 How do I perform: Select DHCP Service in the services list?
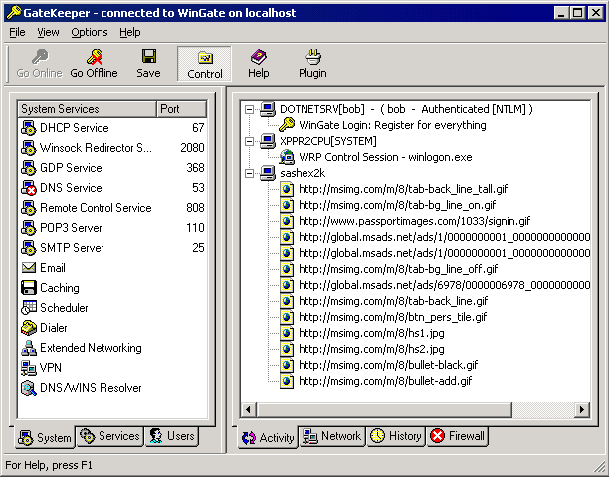pos(74,128)
